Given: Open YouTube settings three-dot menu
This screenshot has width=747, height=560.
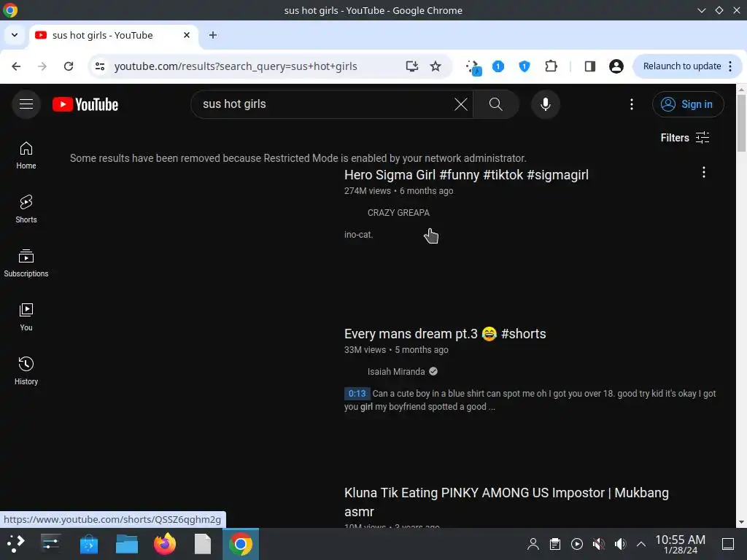Looking at the screenshot, I should coord(632,104).
